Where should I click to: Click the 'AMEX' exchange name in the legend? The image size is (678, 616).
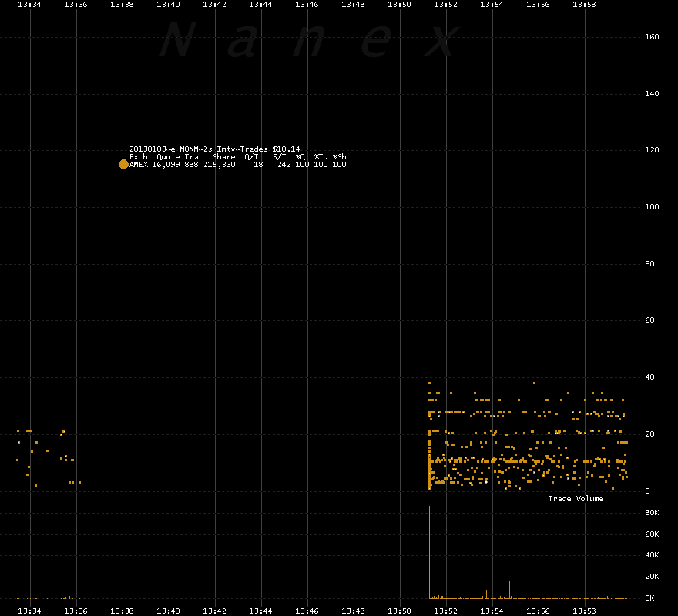pyautogui.click(x=139, y=165)
